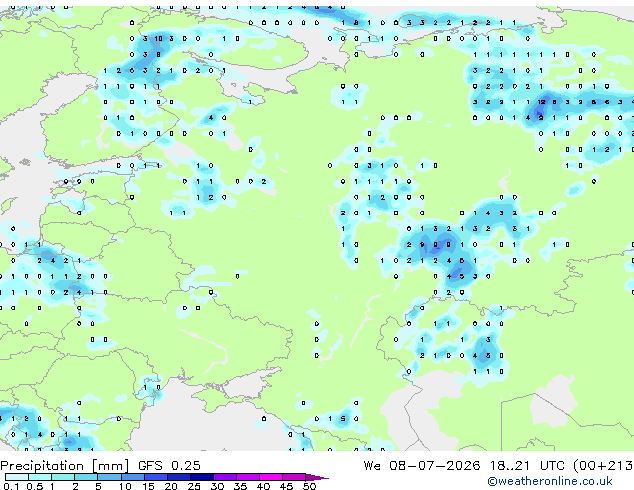Click the "12" precipitation value on map

(542, 102)
